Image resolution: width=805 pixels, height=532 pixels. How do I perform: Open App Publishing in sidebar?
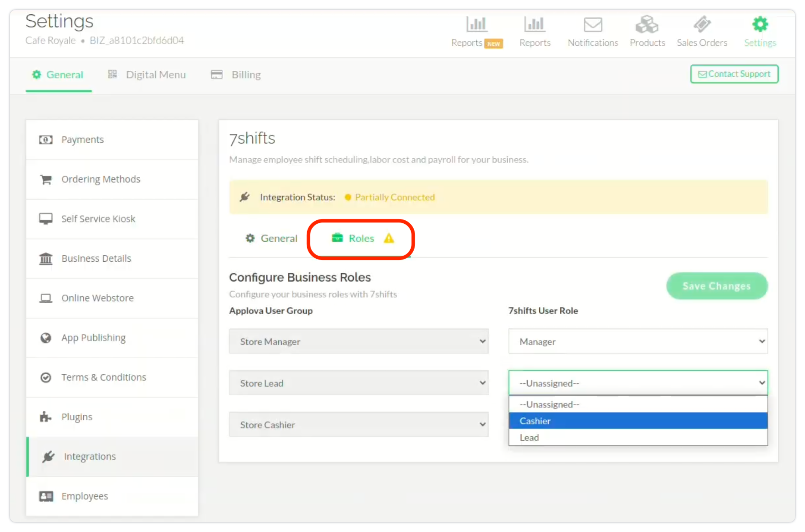coord(112,338)
